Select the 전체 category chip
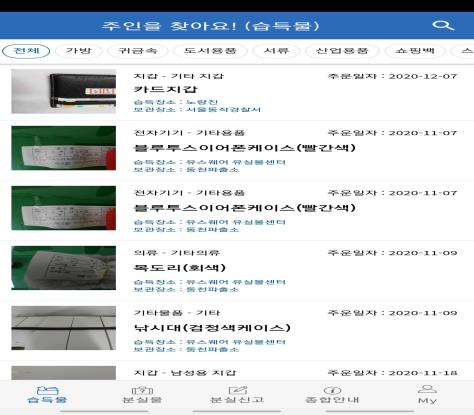The width and height of the screenshot is (474, 415). coord(26,51)
